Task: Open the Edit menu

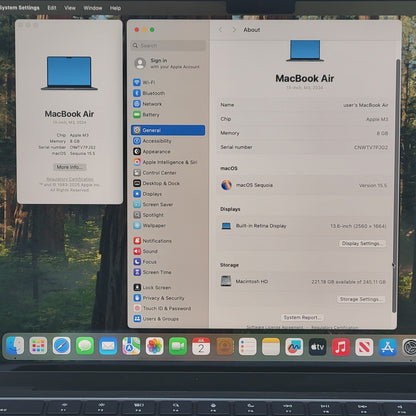Action: (x=52, y=8)
